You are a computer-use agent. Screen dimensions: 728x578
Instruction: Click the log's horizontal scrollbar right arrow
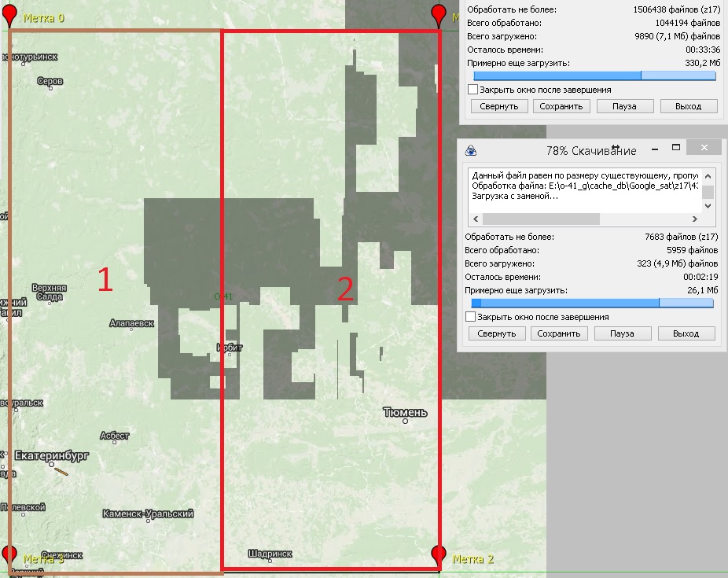[x=694, y=218]
